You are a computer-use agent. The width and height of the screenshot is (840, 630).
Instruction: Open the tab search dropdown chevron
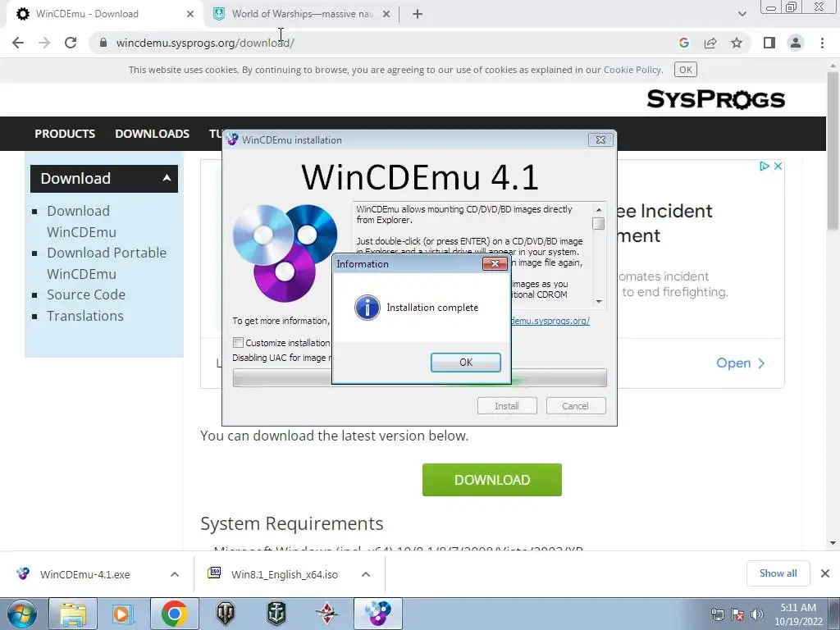(x=742, y=14)
